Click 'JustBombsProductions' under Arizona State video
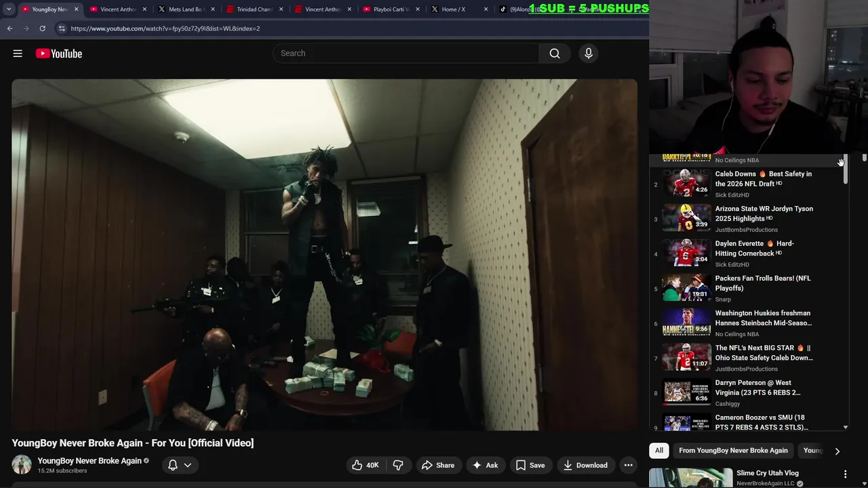Image resolution: width=868 pixels, height=488 pixels. tap(747, 230)
